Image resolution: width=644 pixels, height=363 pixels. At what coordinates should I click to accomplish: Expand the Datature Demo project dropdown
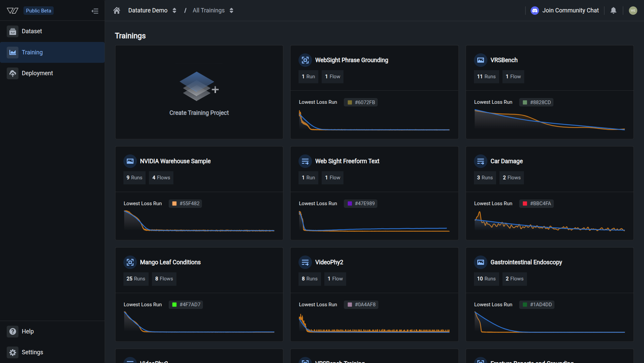(174, 10)
